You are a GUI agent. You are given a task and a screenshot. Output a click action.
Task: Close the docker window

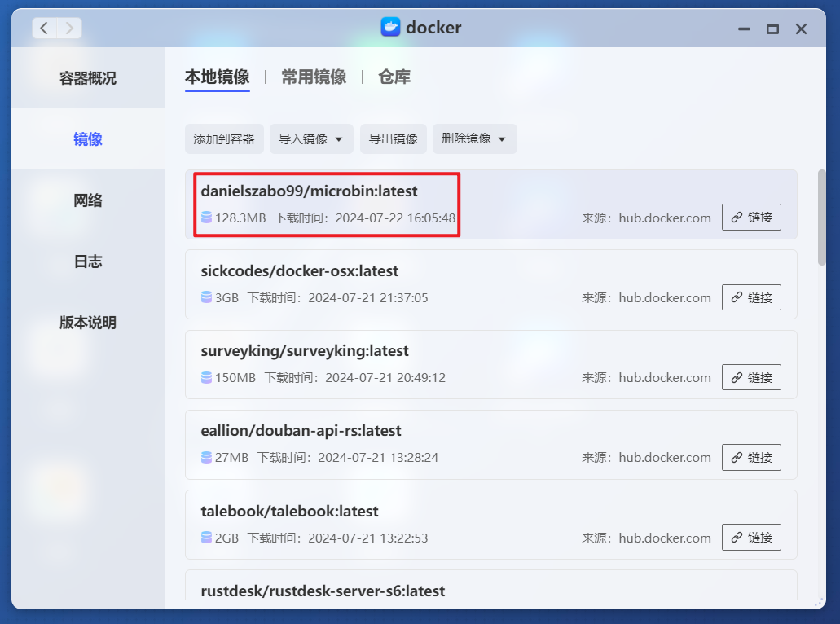click(802, 29)
